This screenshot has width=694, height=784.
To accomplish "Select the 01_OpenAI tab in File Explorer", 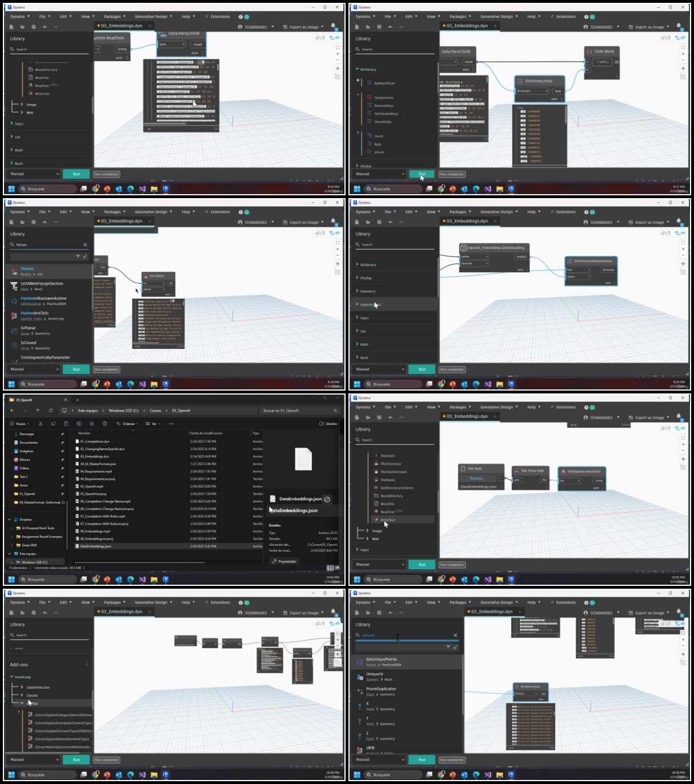I will (x=37, y=400).
